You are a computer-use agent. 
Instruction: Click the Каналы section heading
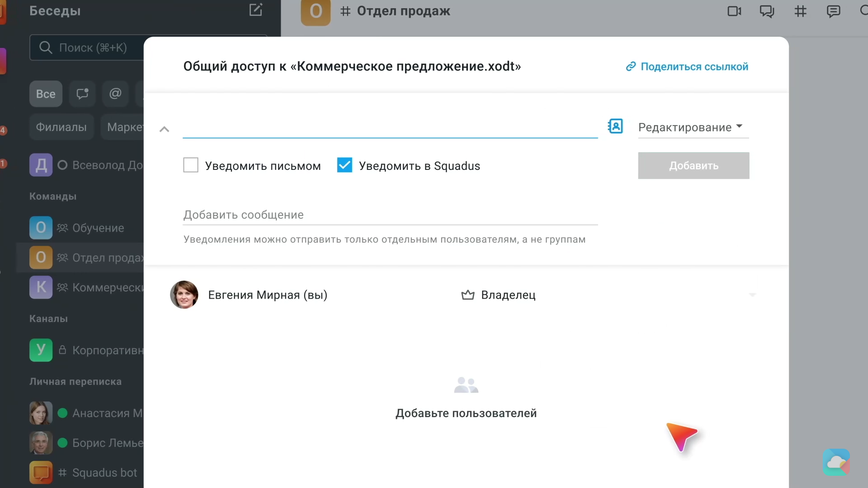click(x=48, y=319)
